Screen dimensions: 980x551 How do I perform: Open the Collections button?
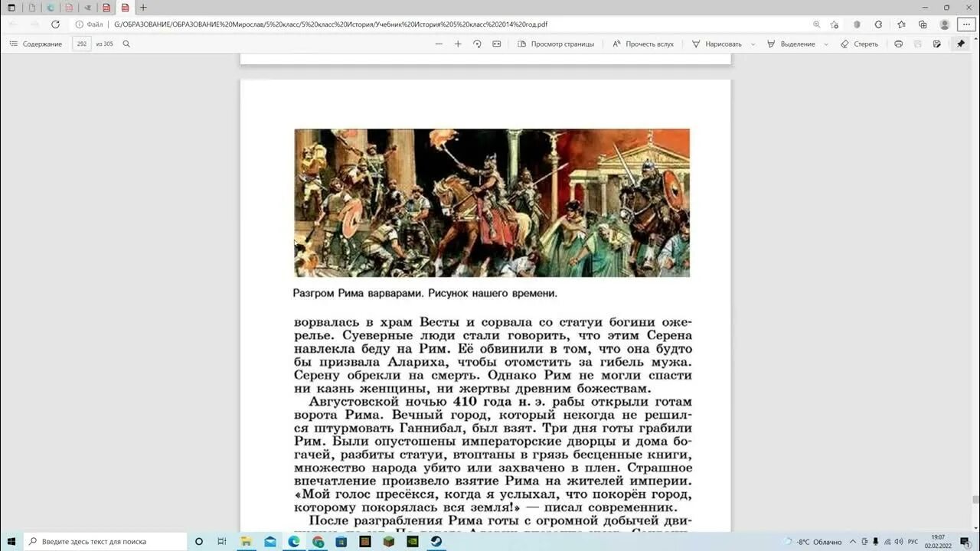pyautogui.click(x=923, y=24)
